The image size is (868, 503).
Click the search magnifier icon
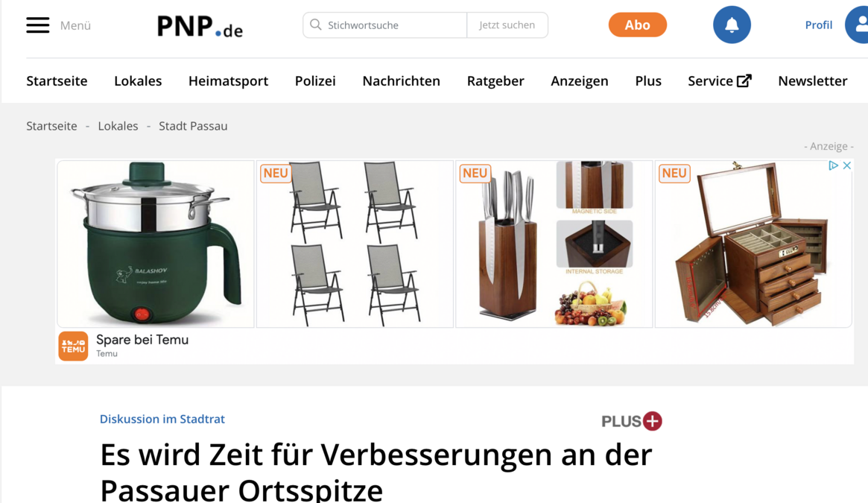tap(316, 25)
